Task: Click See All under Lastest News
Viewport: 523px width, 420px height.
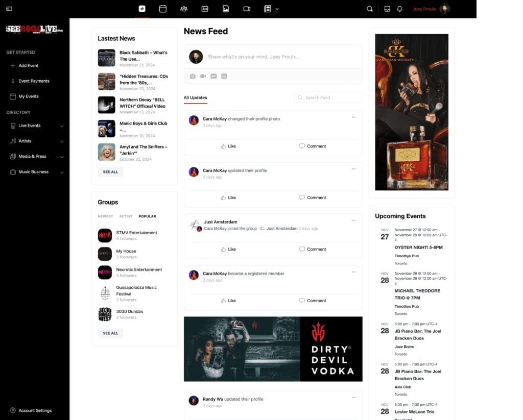Action: pos(110,172)
